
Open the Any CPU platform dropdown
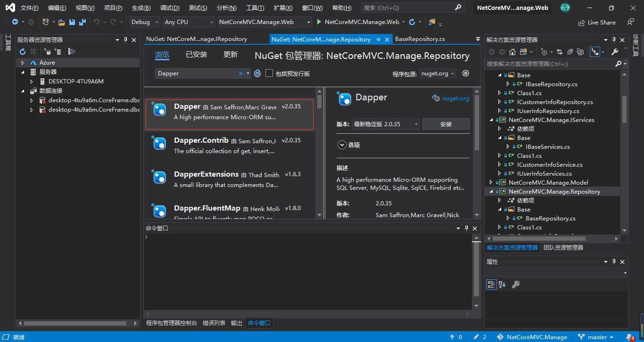pos(189,22)
